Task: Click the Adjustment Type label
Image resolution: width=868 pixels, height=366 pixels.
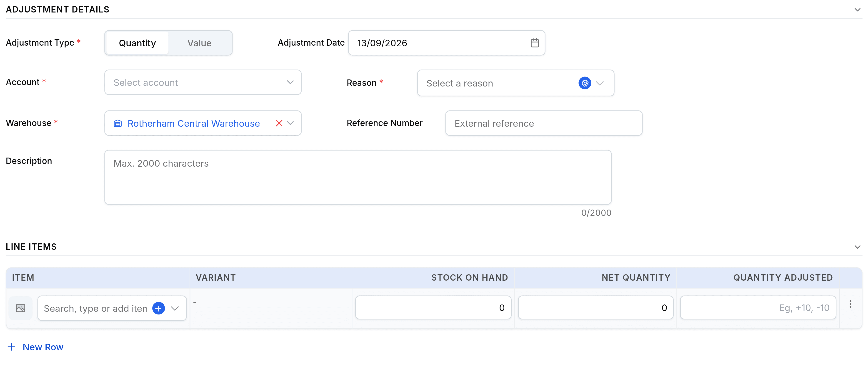Action: pyautogui.click(x=40, y=43)
